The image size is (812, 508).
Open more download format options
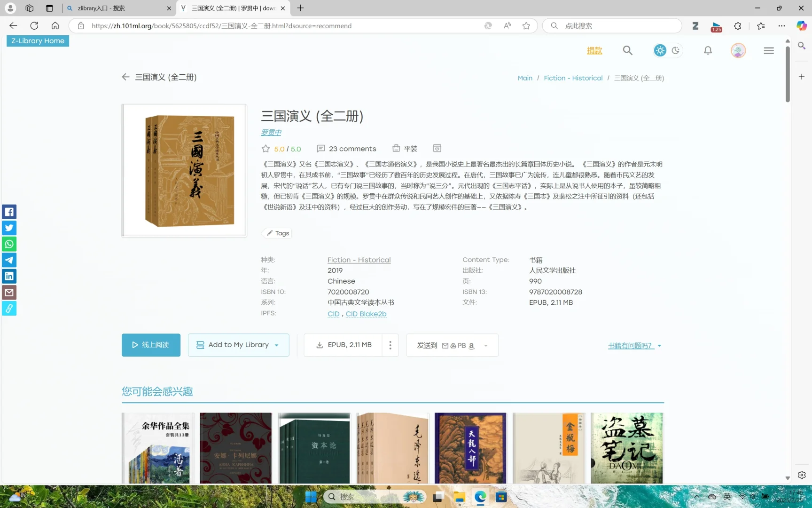click(390, 345)
